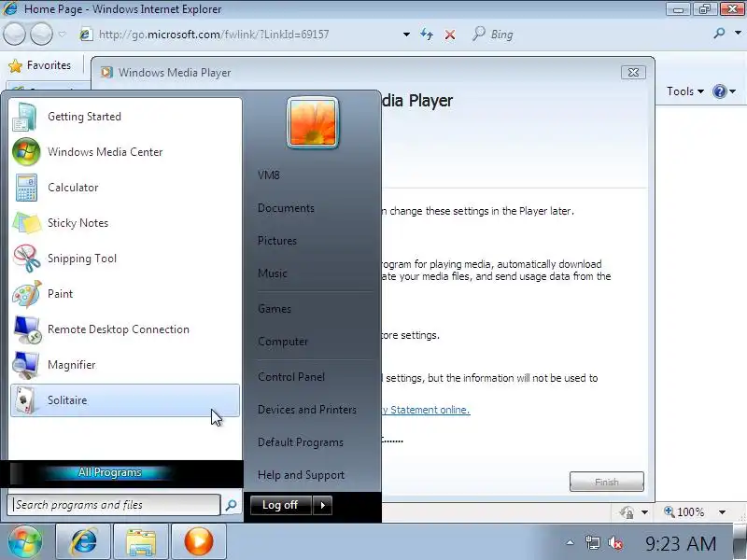Expand the search provider dropdown
This screenshot has height=560, width=747.
coord(738,34)
